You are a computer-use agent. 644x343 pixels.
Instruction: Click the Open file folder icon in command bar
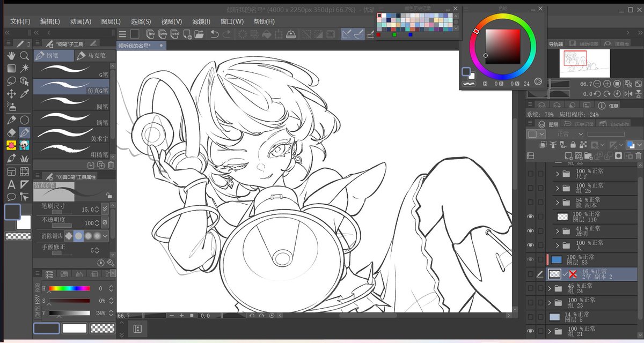point(199,34)
